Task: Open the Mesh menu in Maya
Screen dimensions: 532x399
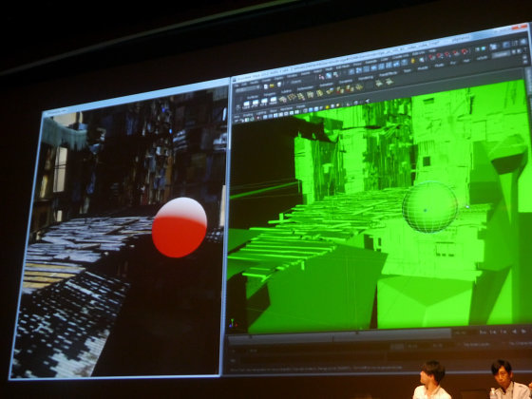Action: click(x=329, y=68)
